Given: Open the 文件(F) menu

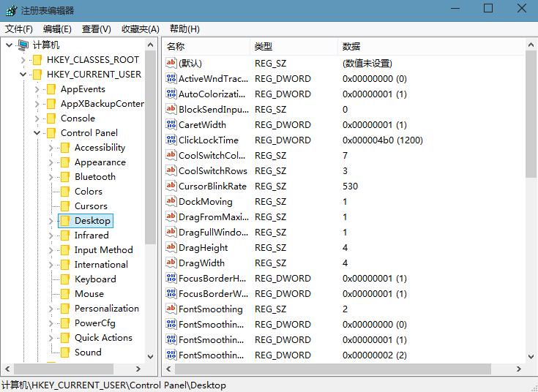Looking at the screenshot, I should (x=19, y=29).
